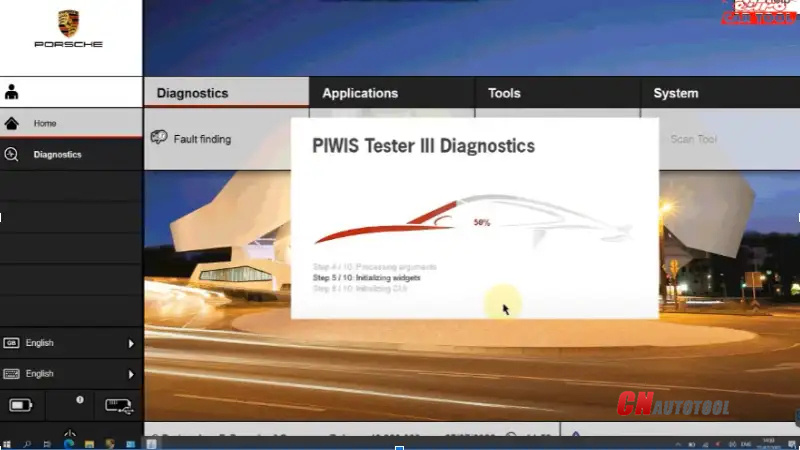The width and height of the screenshot is (800, 450).
Task: Start Fault finding
Action: [202, 139]
